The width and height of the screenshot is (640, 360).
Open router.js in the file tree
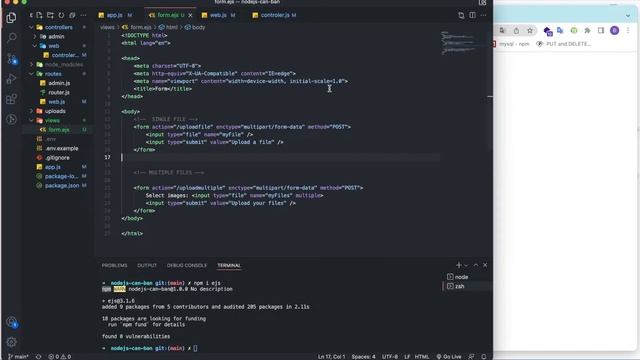click(x=59, y=92)
